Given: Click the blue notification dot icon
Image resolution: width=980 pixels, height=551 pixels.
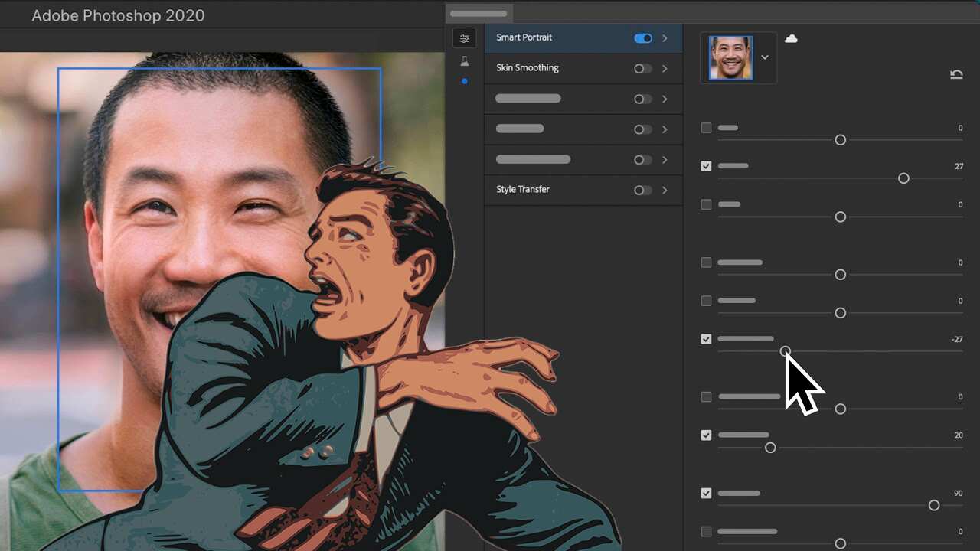Looking at the screenshot, I should tap(464, 81).
